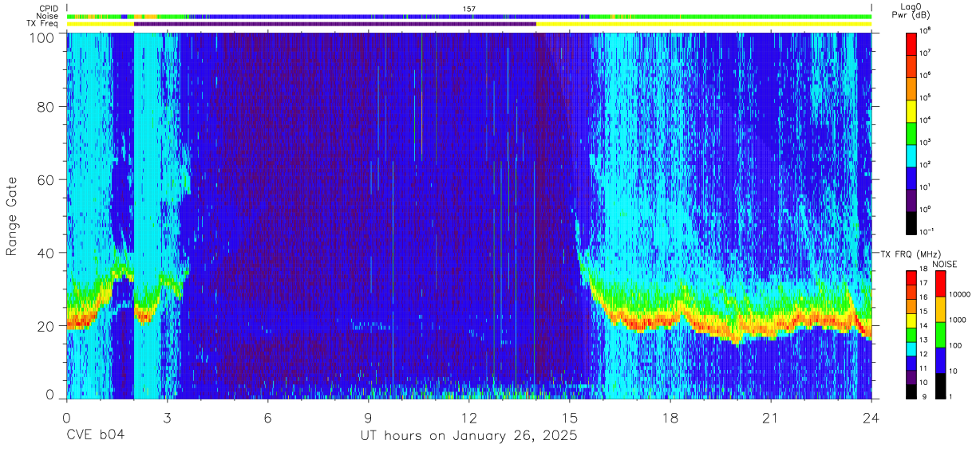Select the green segment of the TX FRQ colorbar

[911, 334]
